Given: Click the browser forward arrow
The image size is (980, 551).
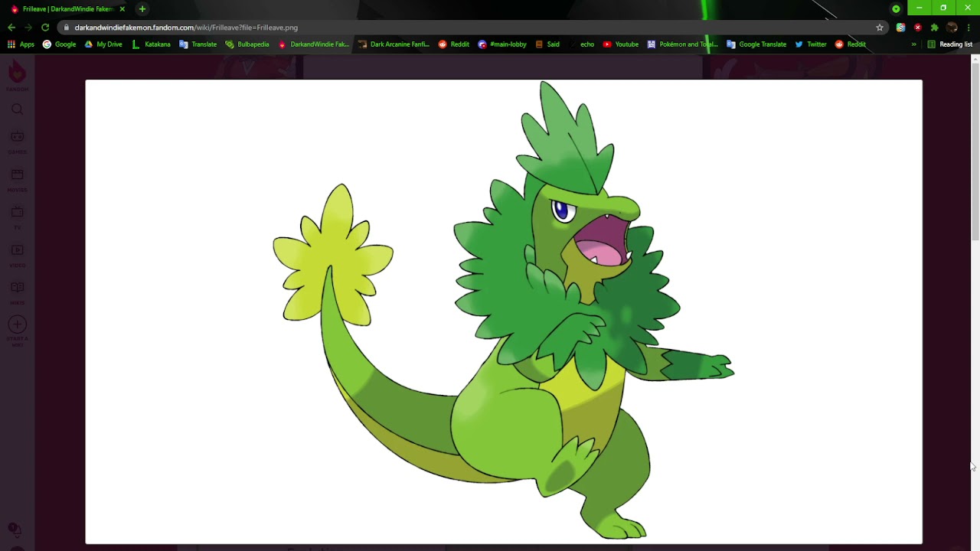Looking at the screenshot, I should pos(28,28).
